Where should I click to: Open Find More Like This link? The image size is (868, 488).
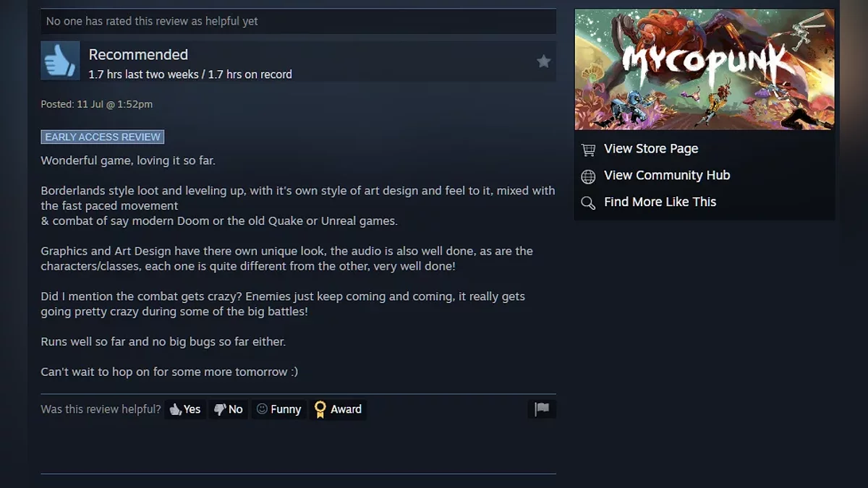[x=660, y=202]
